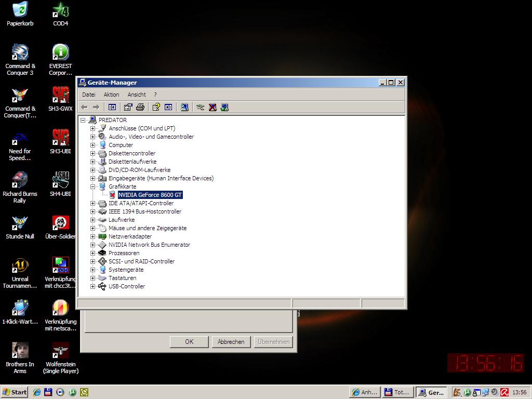Expand Anschlüsse (COM und LPT)

92,129
